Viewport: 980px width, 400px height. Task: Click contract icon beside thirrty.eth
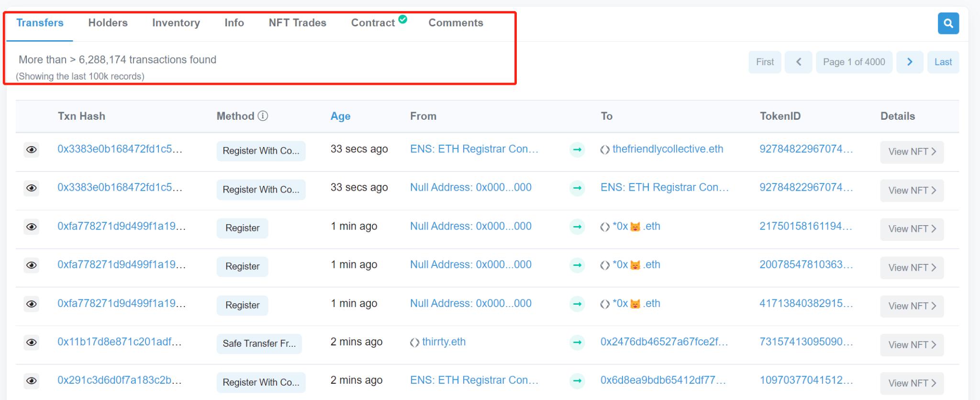tap(414, 343)
